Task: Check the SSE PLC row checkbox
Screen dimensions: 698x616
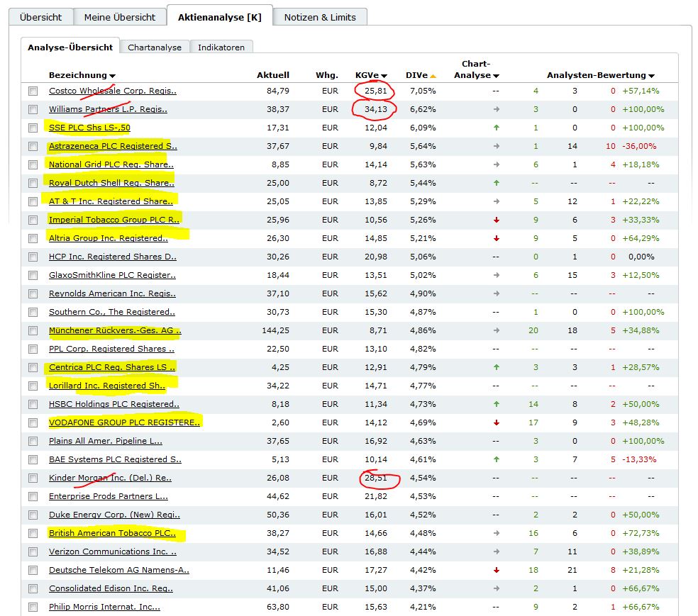Action: 33,128
